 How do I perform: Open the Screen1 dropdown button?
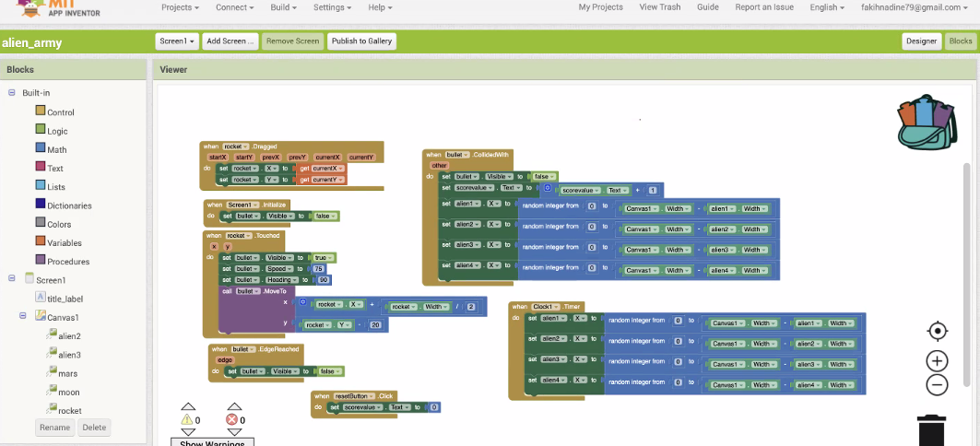(178, 41)
